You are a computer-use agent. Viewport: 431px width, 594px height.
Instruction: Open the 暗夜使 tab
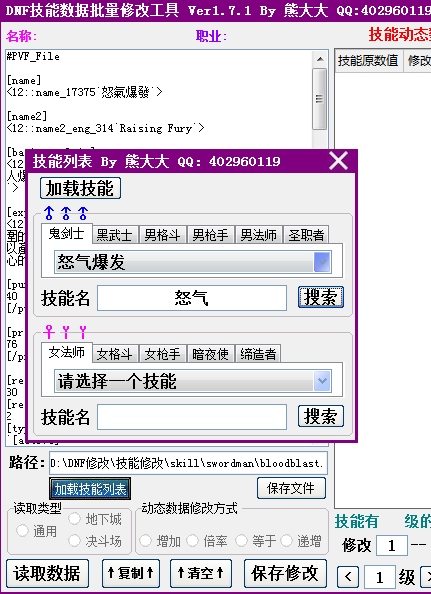[210, 354]
